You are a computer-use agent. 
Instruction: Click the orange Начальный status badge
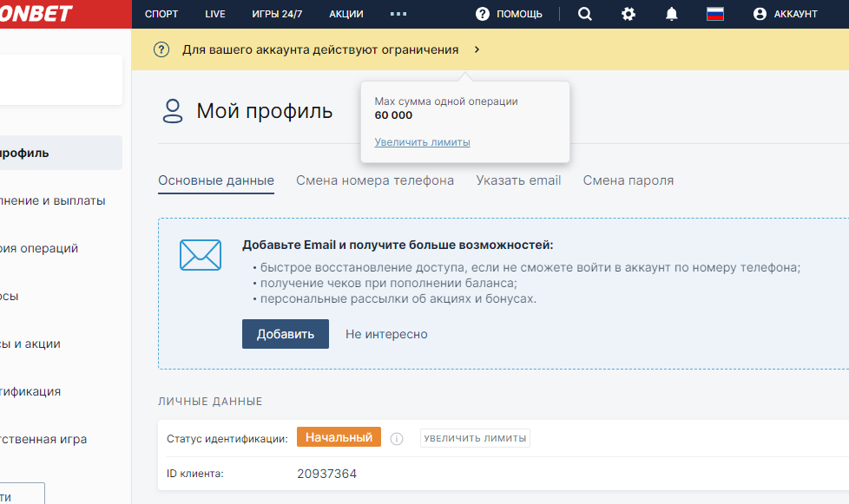coord(339,437)
